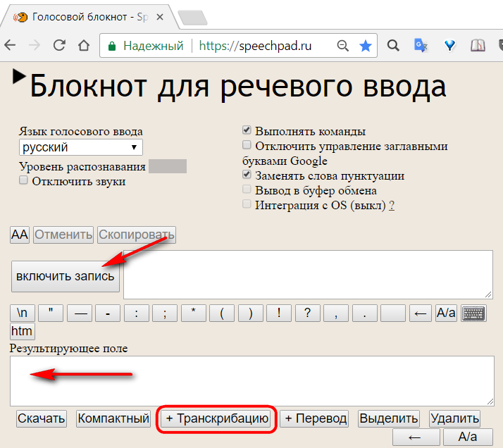Insert an asterisk with the * button

point(194,313)
